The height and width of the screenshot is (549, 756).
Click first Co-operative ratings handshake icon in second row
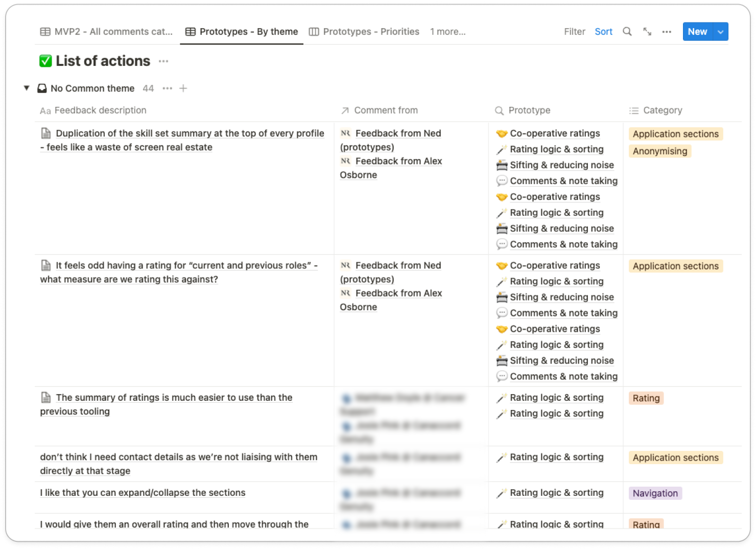(502, 265)
